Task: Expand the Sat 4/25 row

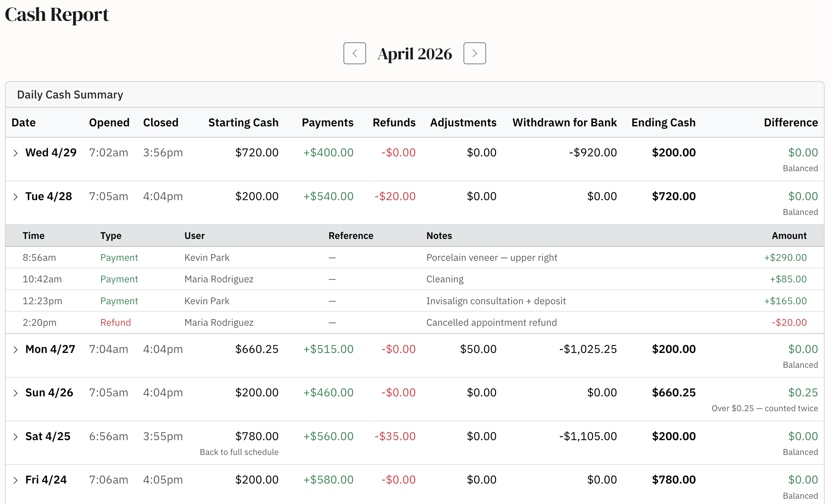Action: click(15, 437)
